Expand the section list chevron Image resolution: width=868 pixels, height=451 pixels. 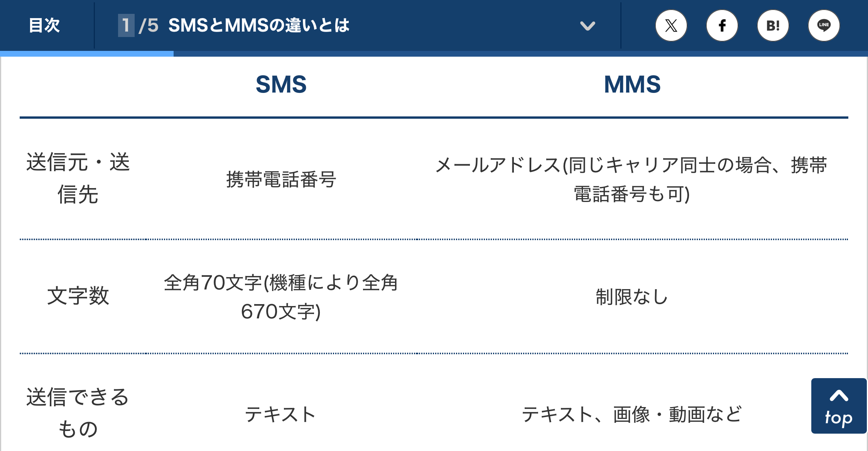pyautogui.click(x=588, y=26)
